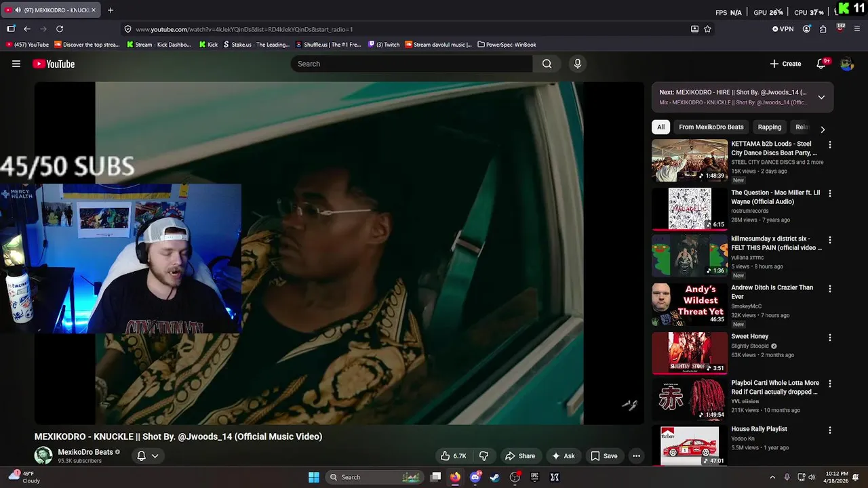Expand the Next mix playlist panel
Screen dimensions: 868x488
(x=821, y=97)
